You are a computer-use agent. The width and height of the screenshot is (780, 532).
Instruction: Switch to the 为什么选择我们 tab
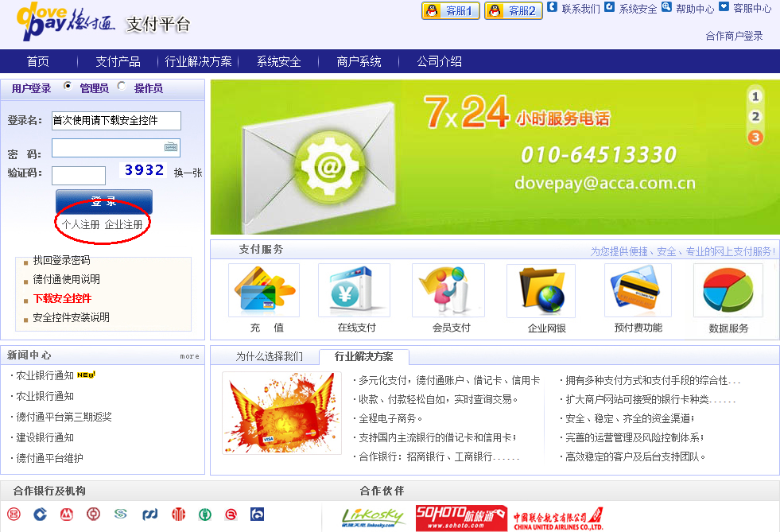269,356
